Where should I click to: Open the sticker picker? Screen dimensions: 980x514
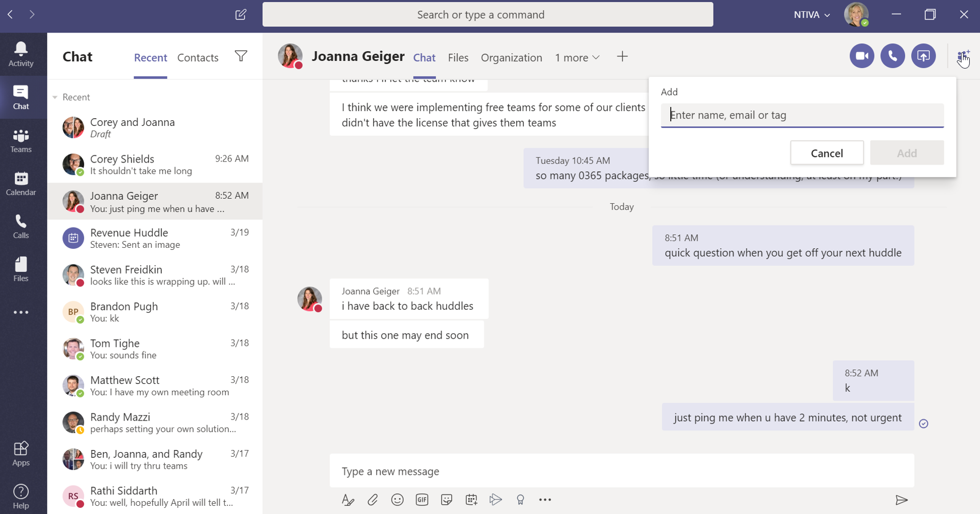(x=447, y=500)
